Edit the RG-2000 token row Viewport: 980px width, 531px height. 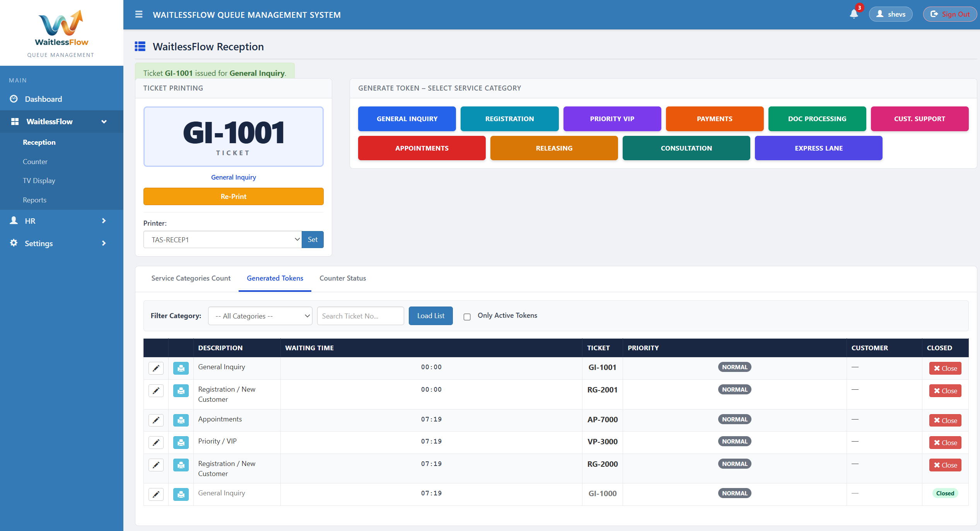click(x=156, y=465)
